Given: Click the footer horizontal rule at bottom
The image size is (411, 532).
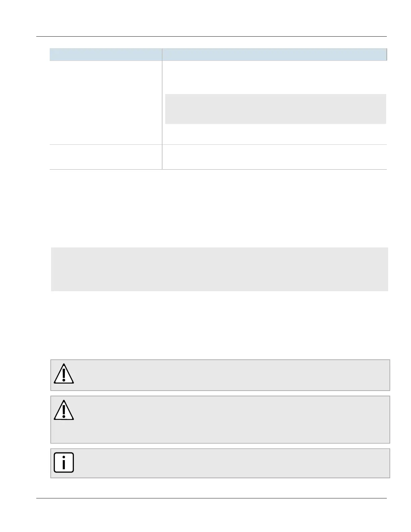Looking at the screenshot, I should pos(212,498).
